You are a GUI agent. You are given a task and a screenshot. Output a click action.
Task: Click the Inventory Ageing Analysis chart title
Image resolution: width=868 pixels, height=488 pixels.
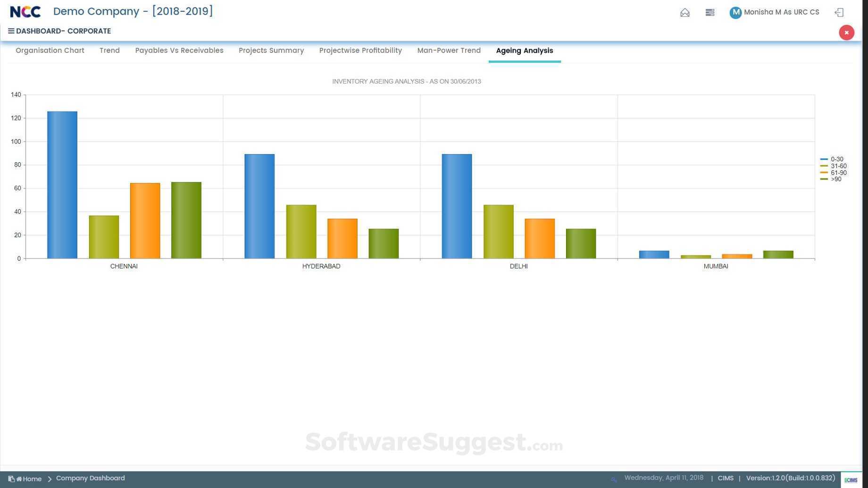(x=407, y=82)
